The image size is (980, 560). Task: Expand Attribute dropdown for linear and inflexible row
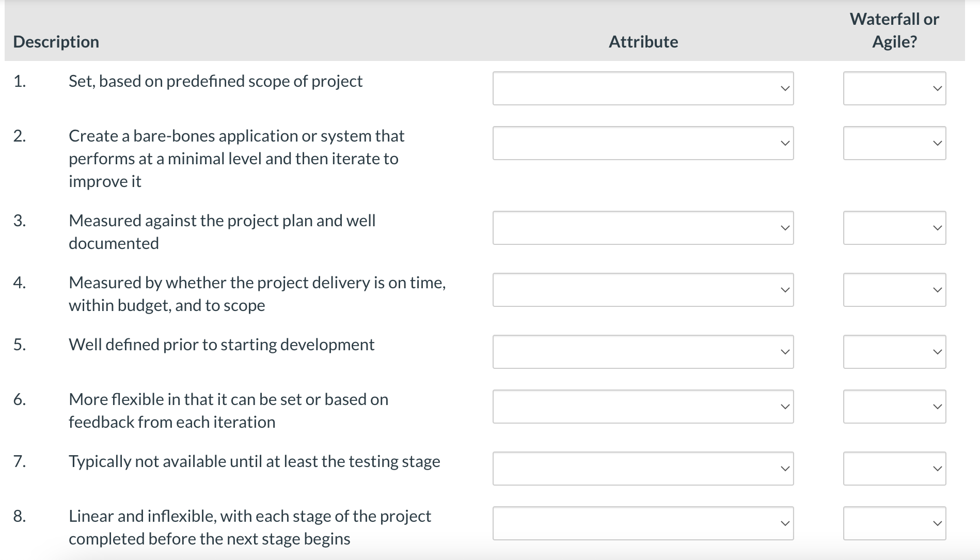[643, 523]
